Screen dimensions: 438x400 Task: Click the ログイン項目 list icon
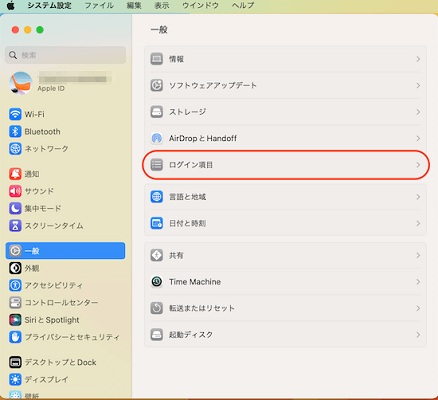157,165
